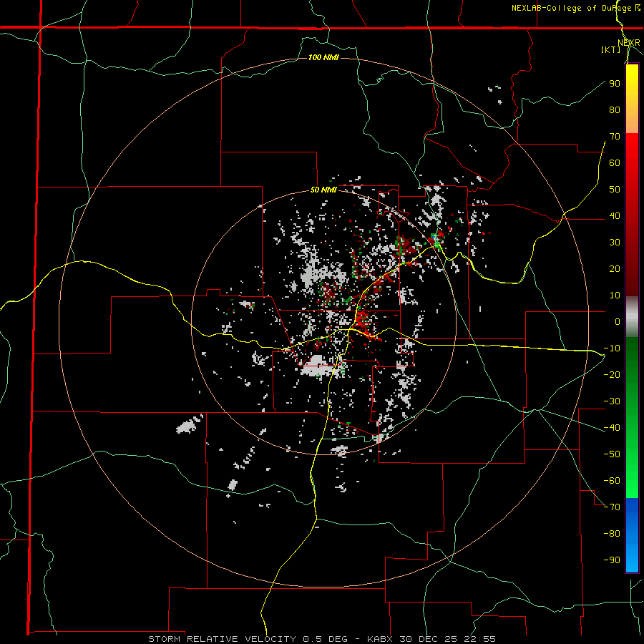The width and height of the screenshot is (644, 644).
Task: Click the legend value "30"
Action: click(x=615, y=243)
